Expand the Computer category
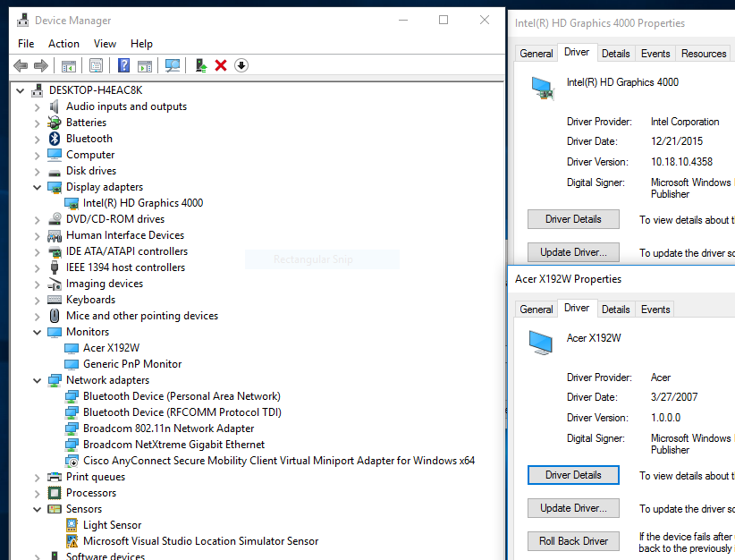This screenshot has height=560, width=735. (x=37, y=156)
